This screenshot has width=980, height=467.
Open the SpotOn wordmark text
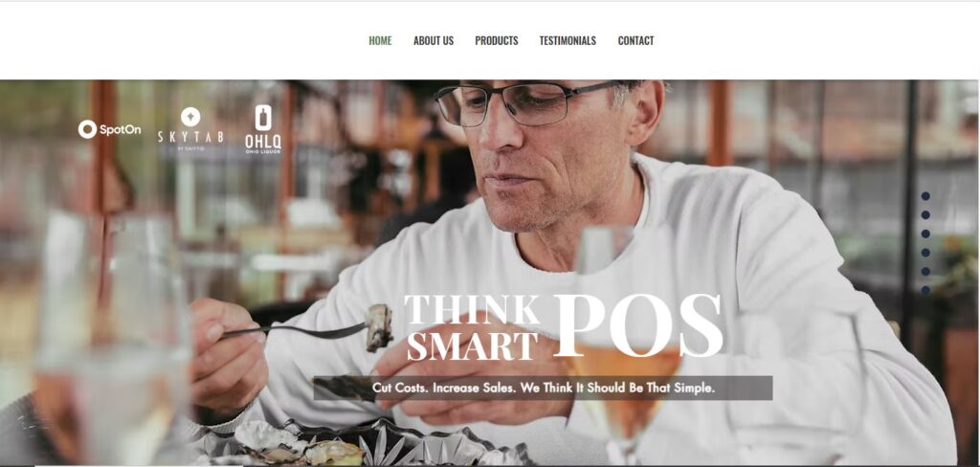coord(120,130)
